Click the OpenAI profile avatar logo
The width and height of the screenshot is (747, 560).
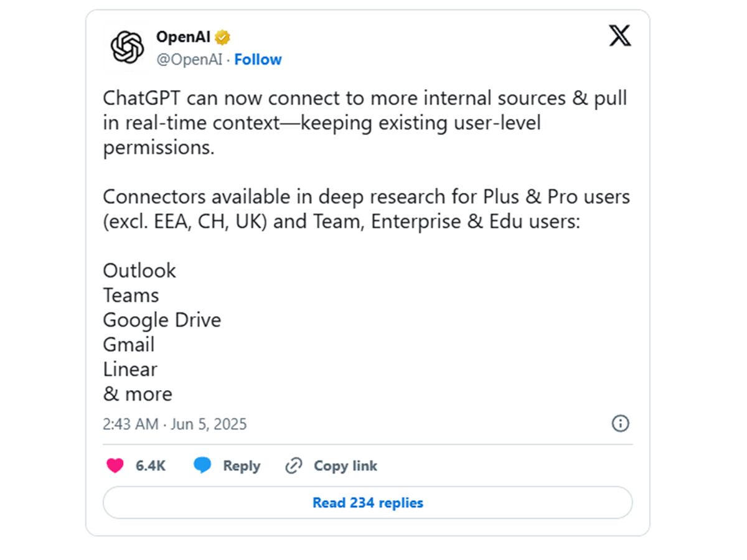click(128, 47)
